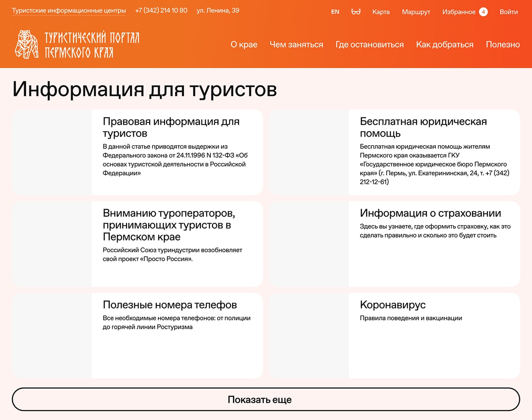Expand the "Как добраться" menu
Image resolution: width=532 pixels, height=420 pixels.
coord(444,45)
